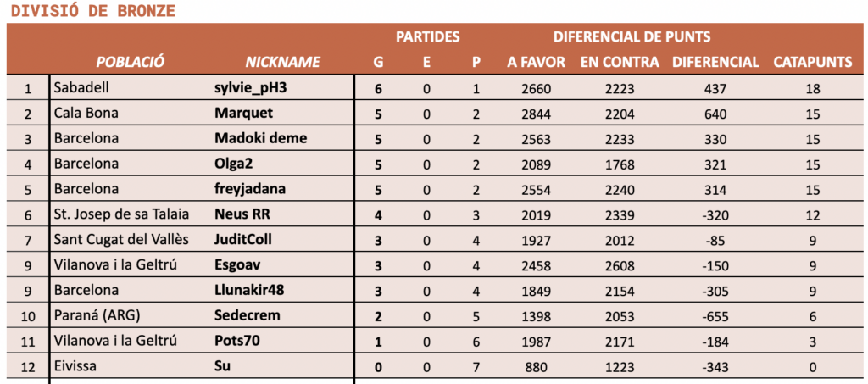Click the EN CONTRA column header
Viewport: 868px width, 384px height.
pyautogui.click(x=620, y=62)
